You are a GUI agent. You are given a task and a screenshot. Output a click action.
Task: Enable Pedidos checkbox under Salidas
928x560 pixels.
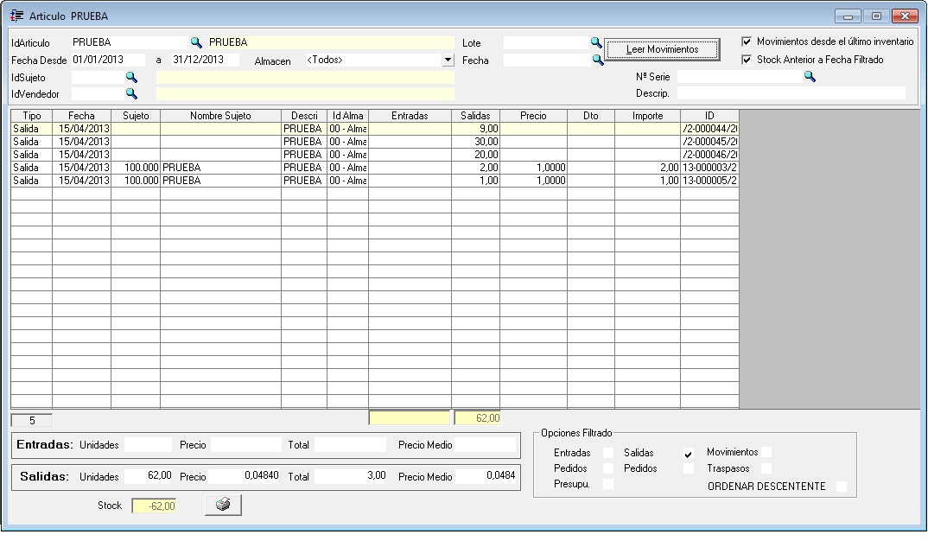click(689, 468)
